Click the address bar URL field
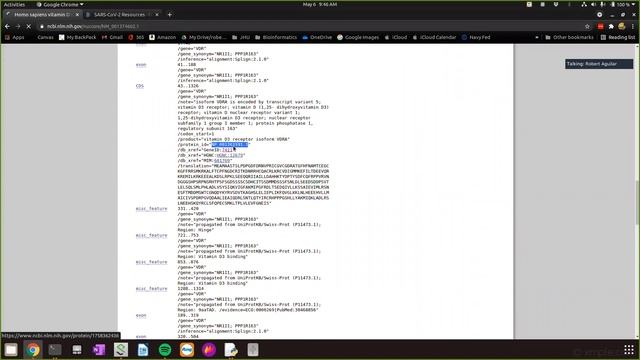Image resolution: width=640 pixels, height=360 pixels. 310,26
